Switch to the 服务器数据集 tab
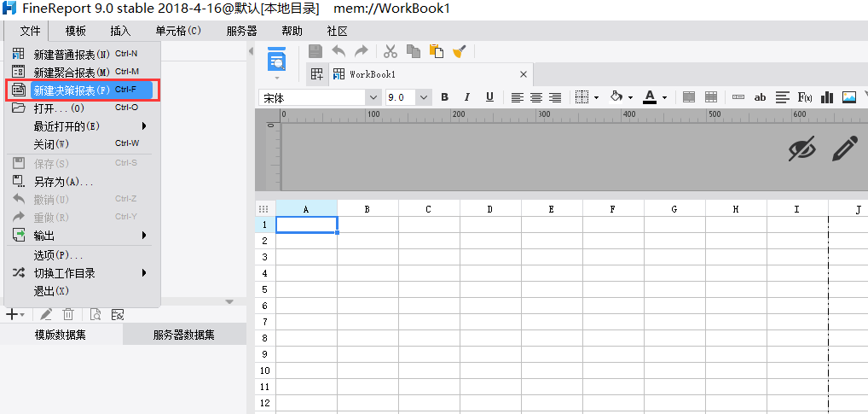 click(184, 335)
